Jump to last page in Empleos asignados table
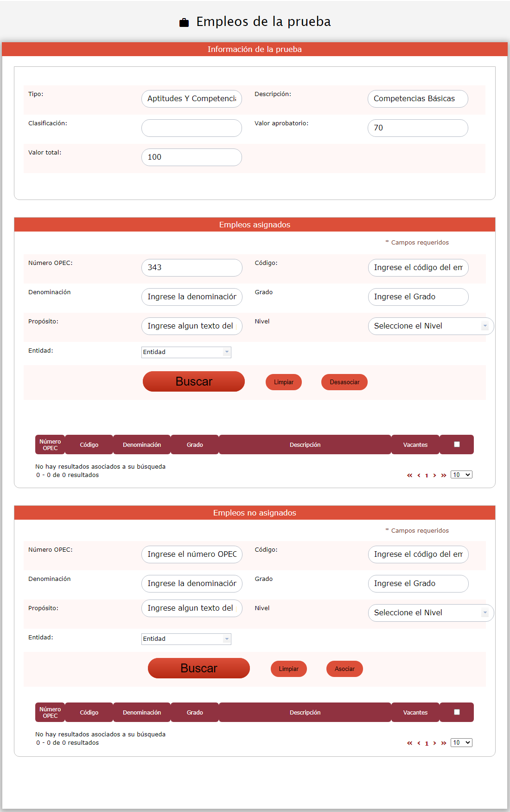Viewport: 510px width, 812px height. (444, 475)
